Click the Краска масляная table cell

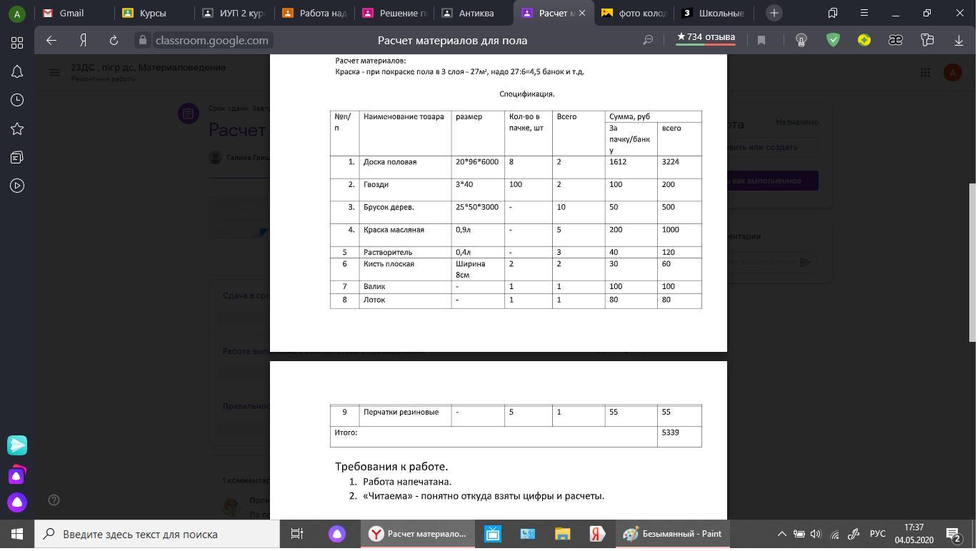(x=405, y=235)
